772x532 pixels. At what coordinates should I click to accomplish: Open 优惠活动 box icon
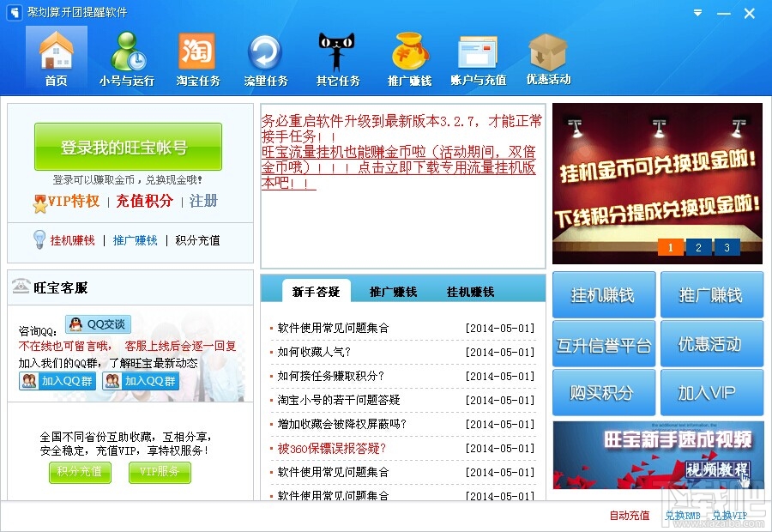pos(548,57)
